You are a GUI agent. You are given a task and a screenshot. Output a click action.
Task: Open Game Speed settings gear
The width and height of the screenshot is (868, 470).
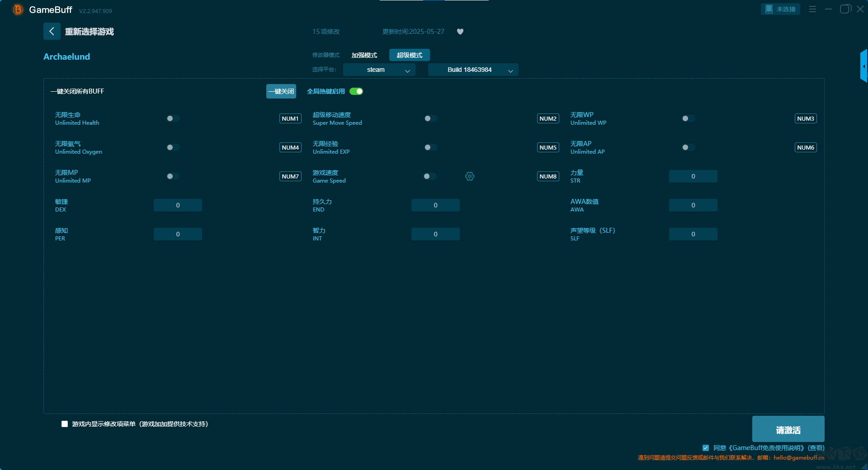(x=470, y=176)
